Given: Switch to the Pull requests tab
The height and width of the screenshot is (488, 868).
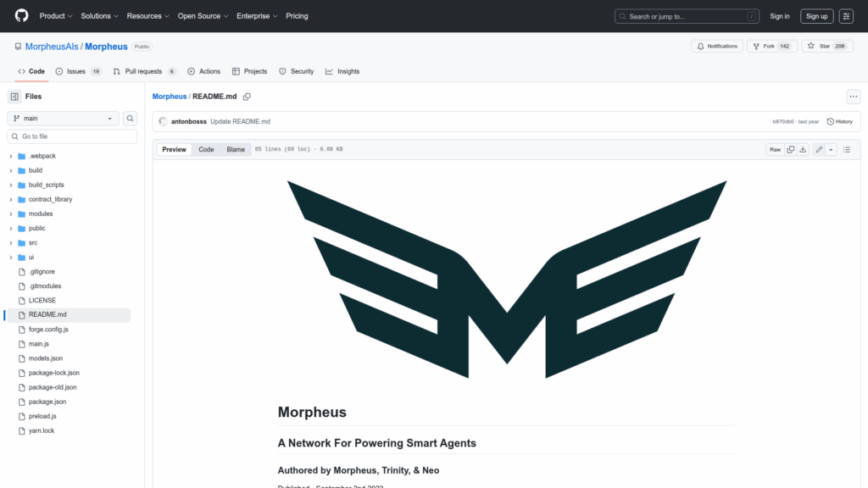Looking at the screenshot, I should pos(144,71).
